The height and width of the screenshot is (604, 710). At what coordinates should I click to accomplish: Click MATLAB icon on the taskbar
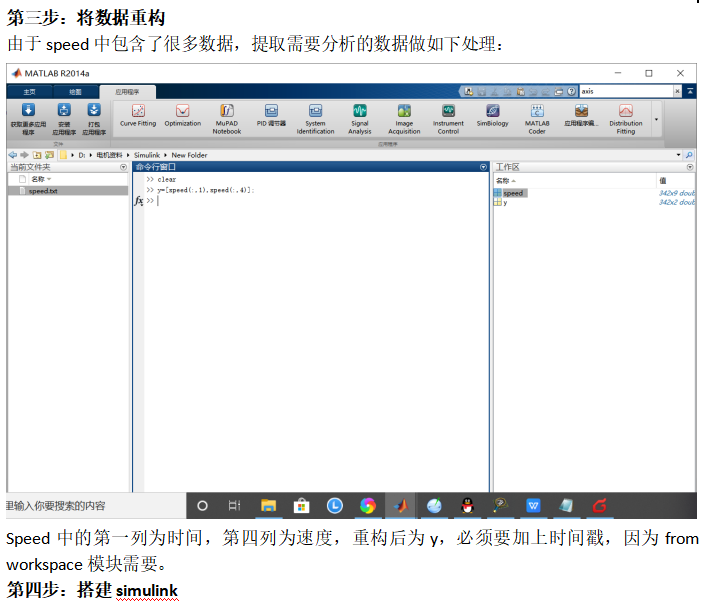[x=401, y=506]
